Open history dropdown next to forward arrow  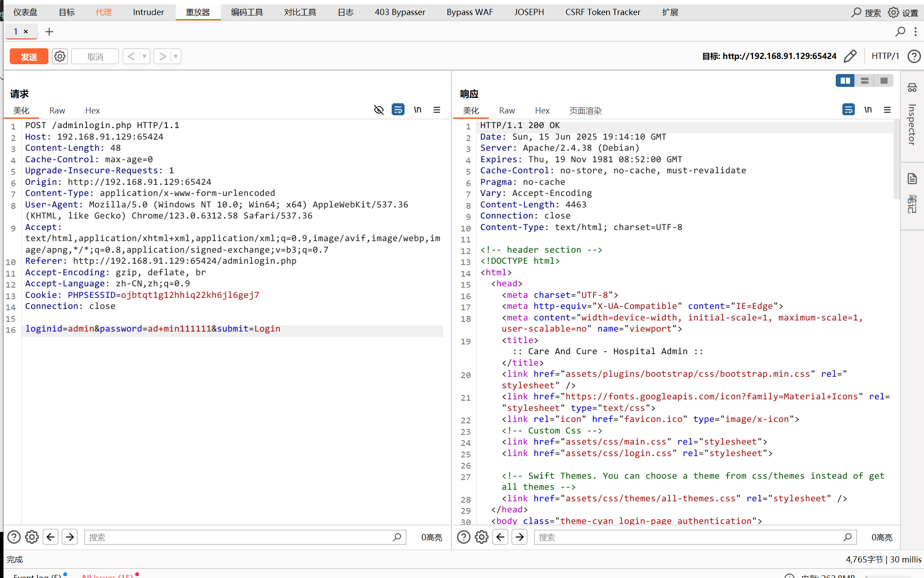[x=176, y=56]
